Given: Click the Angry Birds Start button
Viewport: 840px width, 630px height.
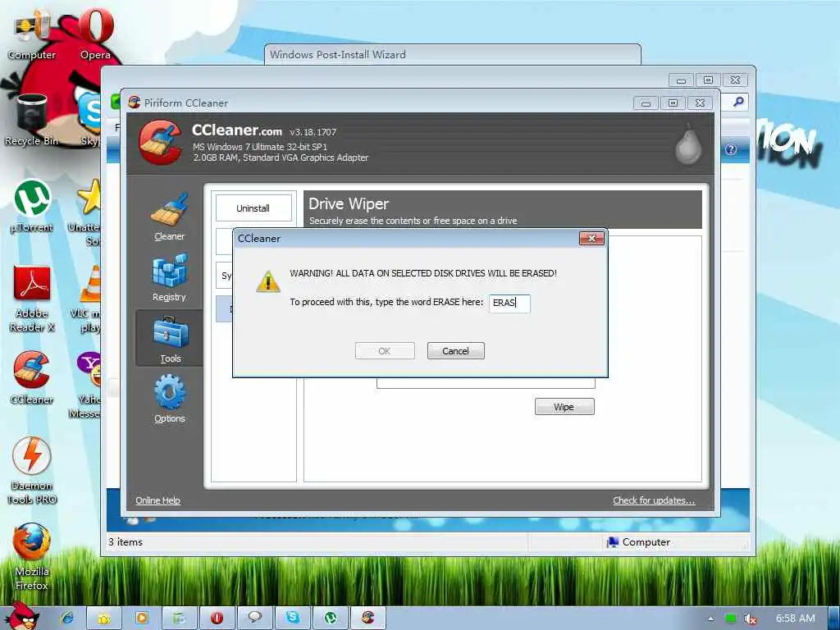Looking at the screenshot, I should tap(21, 616).
